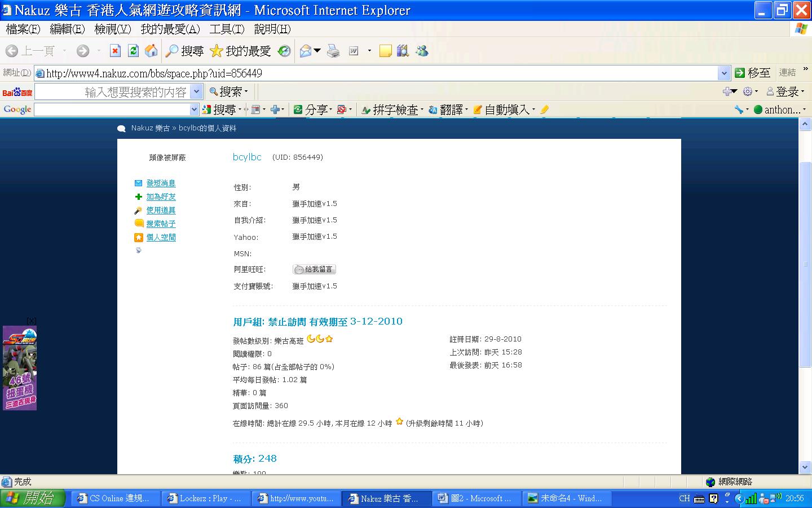Expand the address bar URL dropdown
Screen dimensions: 812x508
724,73
